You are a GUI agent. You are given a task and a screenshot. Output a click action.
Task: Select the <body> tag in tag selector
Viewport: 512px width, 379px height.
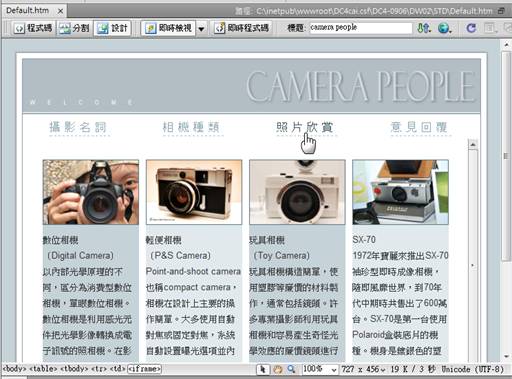click(14, 369)
